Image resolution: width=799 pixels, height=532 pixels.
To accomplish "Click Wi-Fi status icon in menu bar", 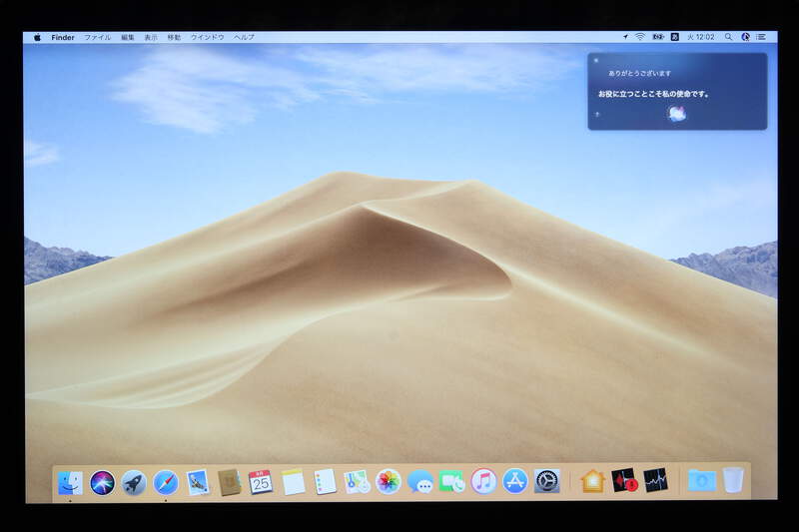I will coord(640,37).
